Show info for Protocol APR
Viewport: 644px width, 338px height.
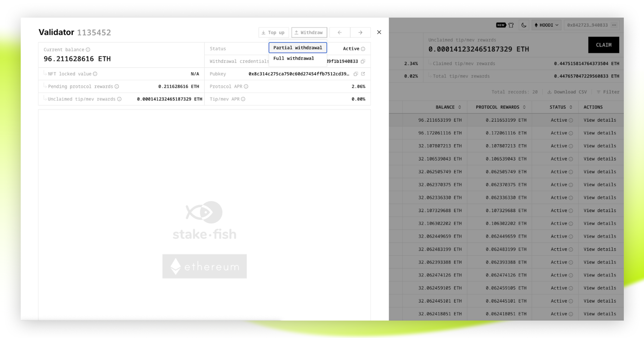pyautogui.click(x=246, y=87)
